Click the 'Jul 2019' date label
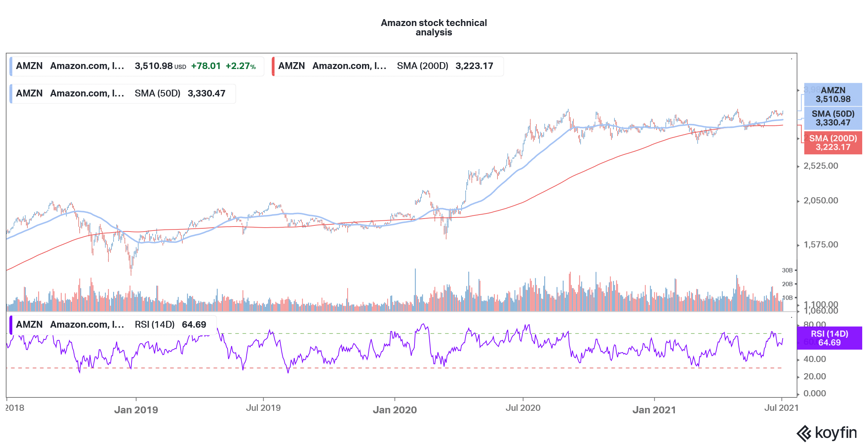This screenshot has width=868, height=448. tap(263, 408)
